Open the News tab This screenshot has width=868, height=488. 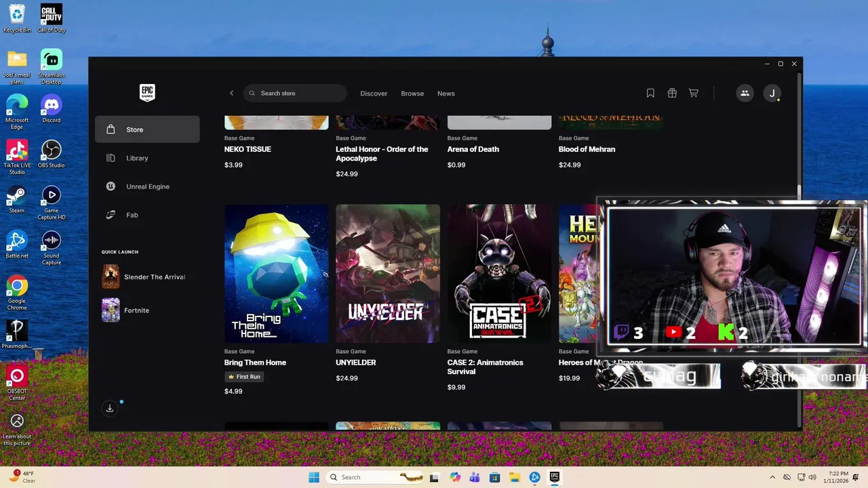446,94
